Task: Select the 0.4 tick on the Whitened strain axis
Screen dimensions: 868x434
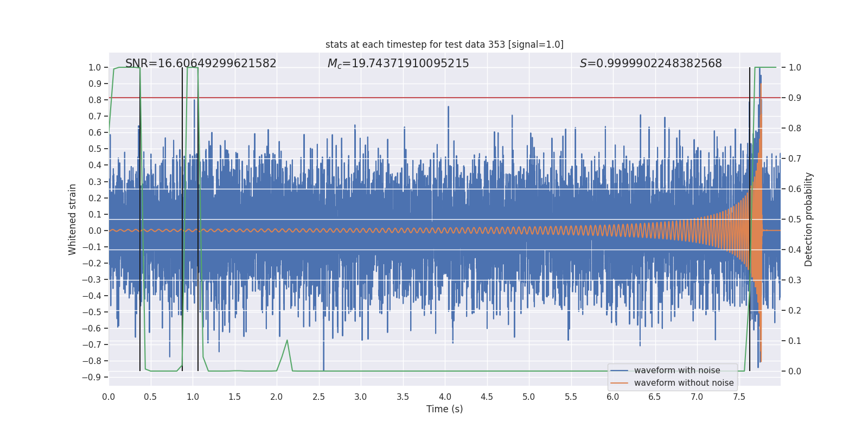Action: click(x=95, y=165)
